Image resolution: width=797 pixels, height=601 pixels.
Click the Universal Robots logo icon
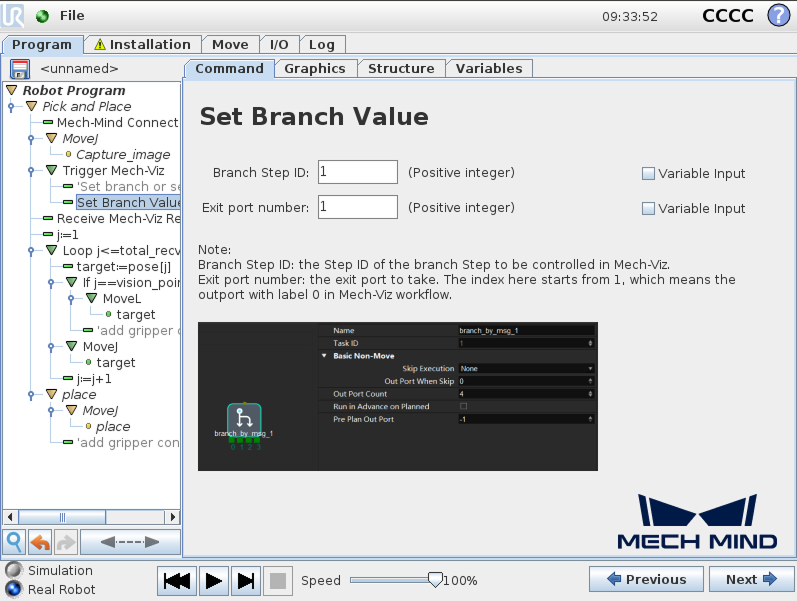click(x=13, y=15)
